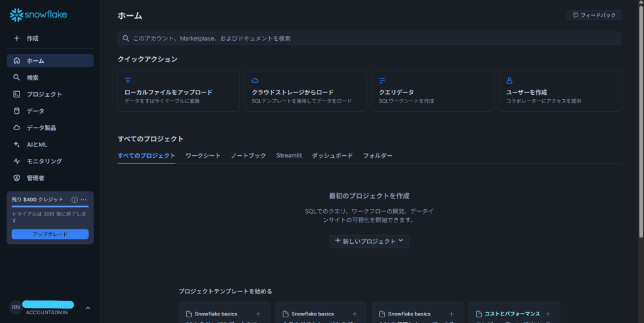Expand the account menu chevron at bottom left

(88, 308)
